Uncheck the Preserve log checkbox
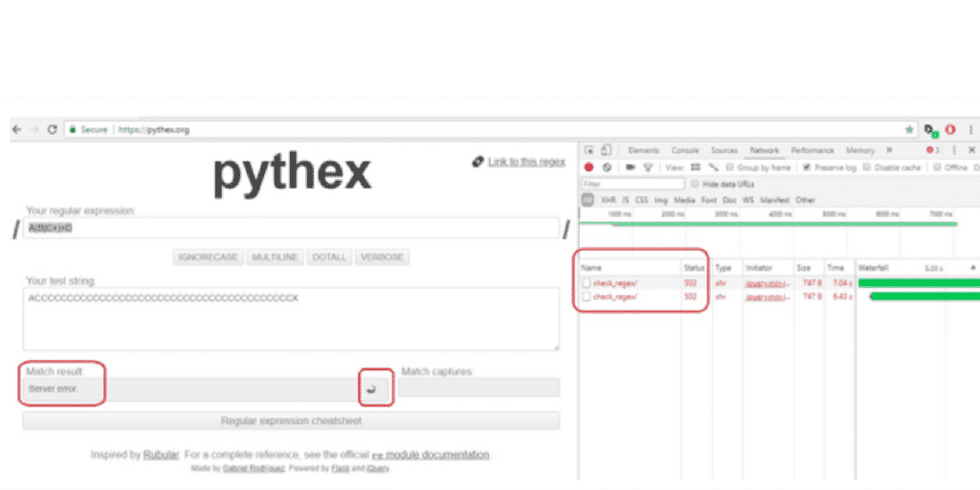Viewport: 980px width, 490px height. 807,167
